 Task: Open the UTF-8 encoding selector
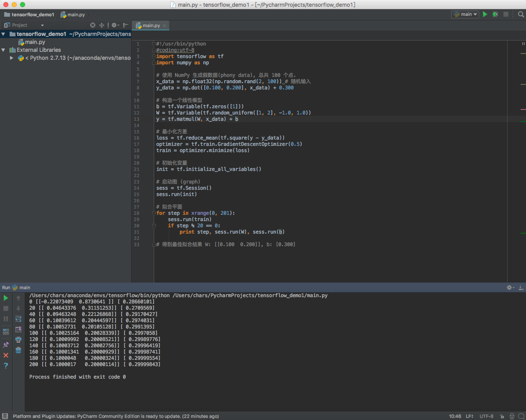(x=486, y=416)
